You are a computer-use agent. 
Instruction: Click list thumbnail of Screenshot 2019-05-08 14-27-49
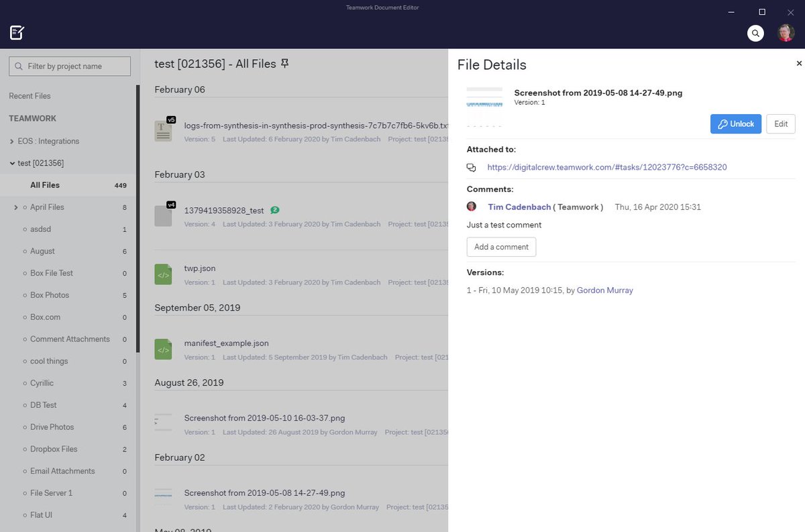163,497
